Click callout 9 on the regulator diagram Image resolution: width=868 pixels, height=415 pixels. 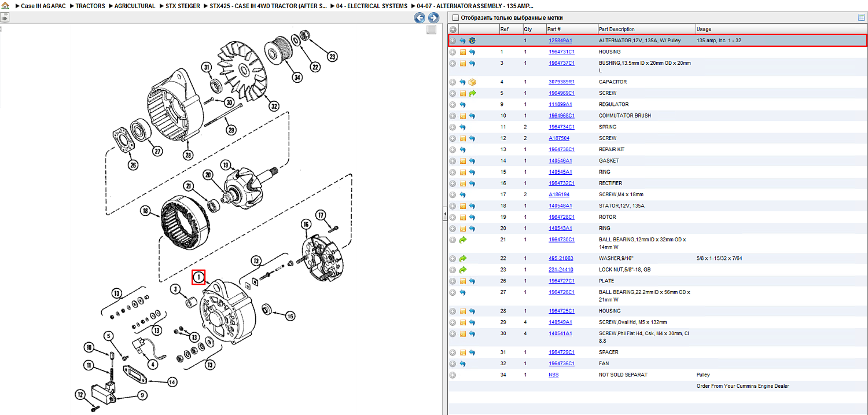pos(142,395)
